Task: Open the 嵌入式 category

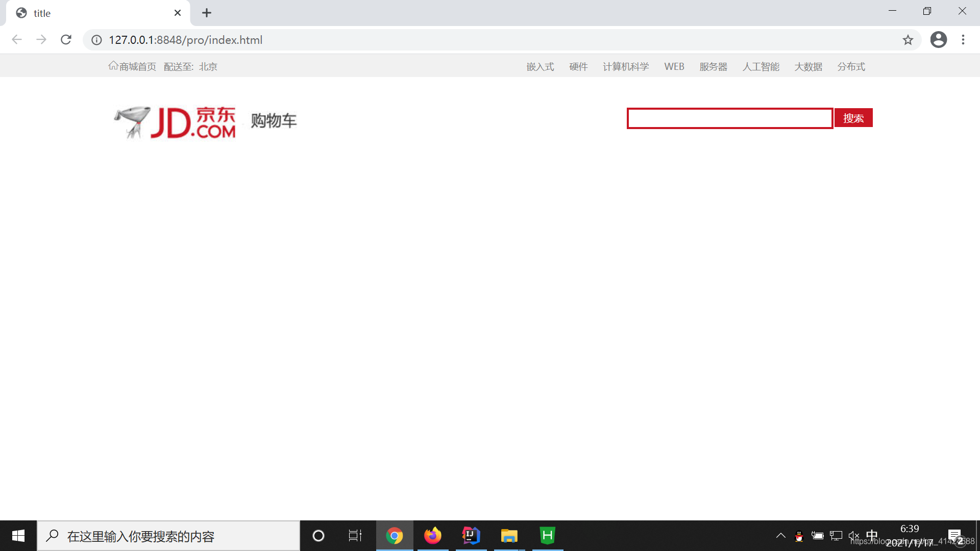Action: (x=540, y=67)
